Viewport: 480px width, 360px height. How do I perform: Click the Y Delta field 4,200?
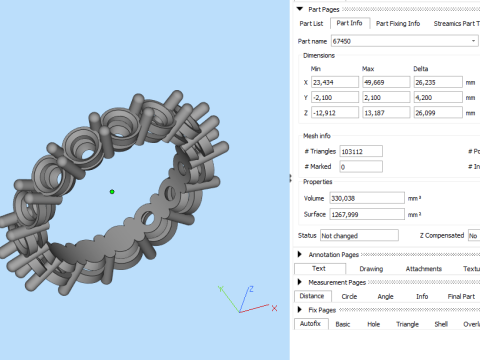438,97
